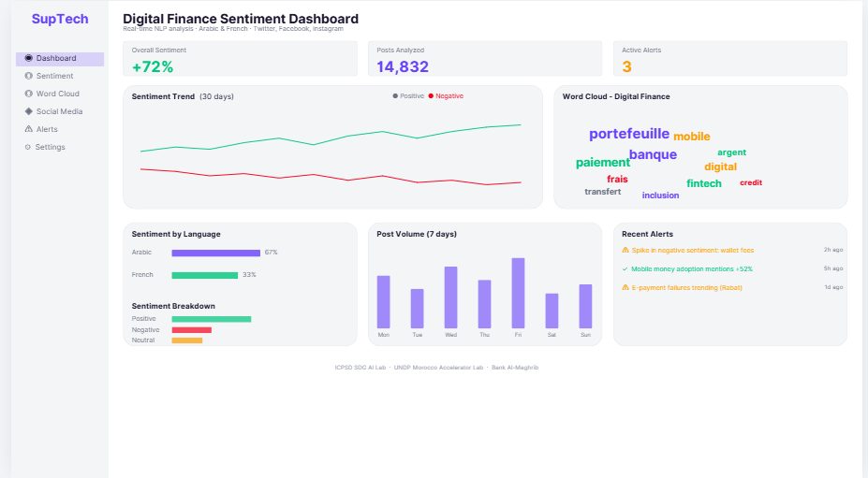Screen dimensions: 868x478
Task: Click the Settings gear icon
Action: (x=28, y=147)
